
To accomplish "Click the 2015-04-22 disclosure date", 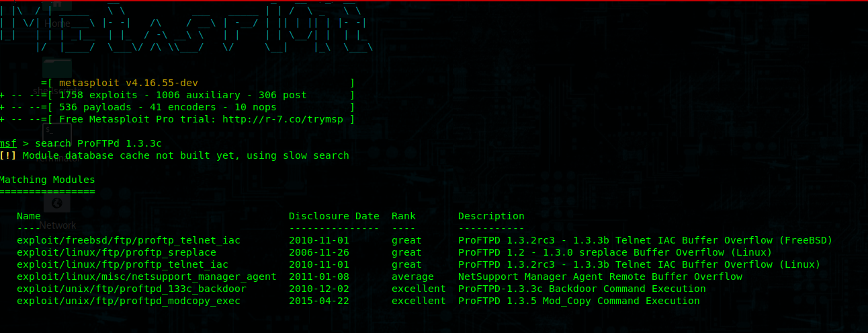I will 319,301.
